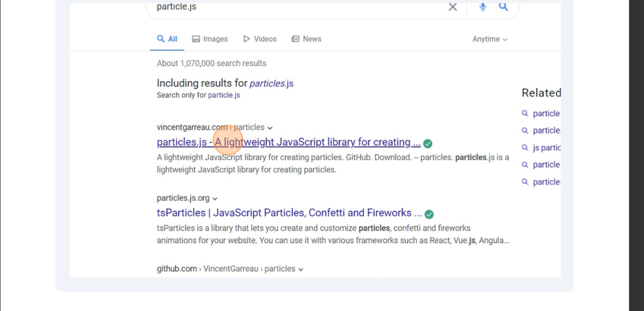Click into the search input field
Image resolution: width=644 pixels, height=311 pixels.
coord(296,8)
